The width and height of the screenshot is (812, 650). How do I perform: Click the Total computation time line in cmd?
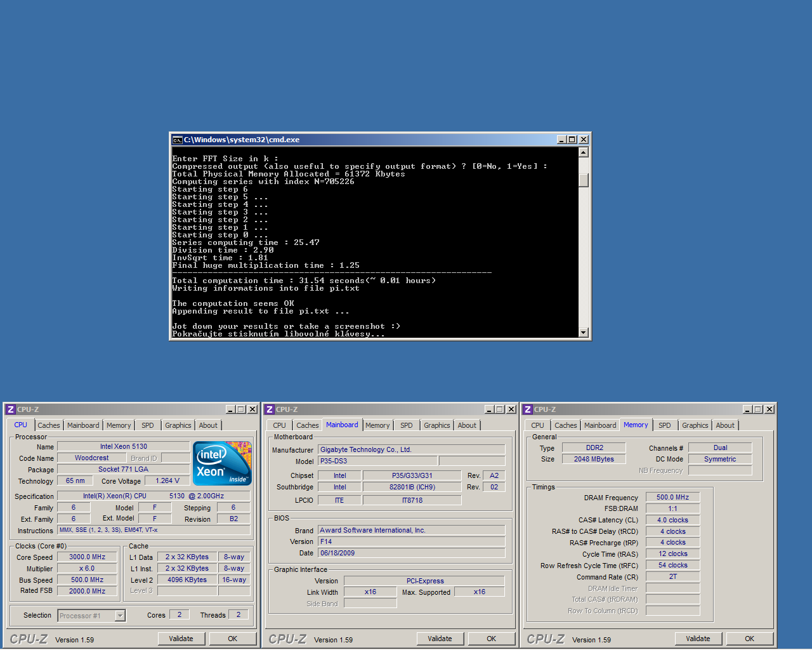pyautogui.click(x=304, y=281)
